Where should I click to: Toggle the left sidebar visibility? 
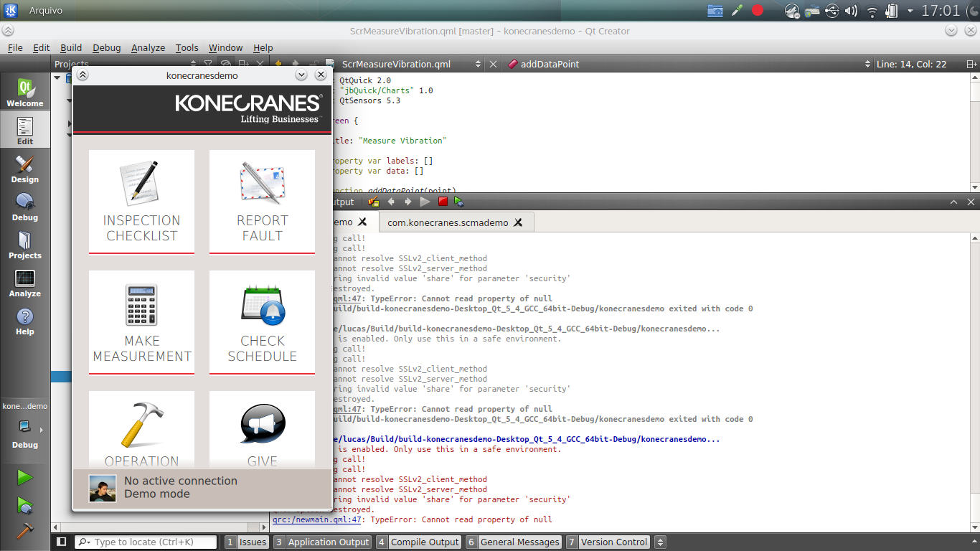click(62, 542)
